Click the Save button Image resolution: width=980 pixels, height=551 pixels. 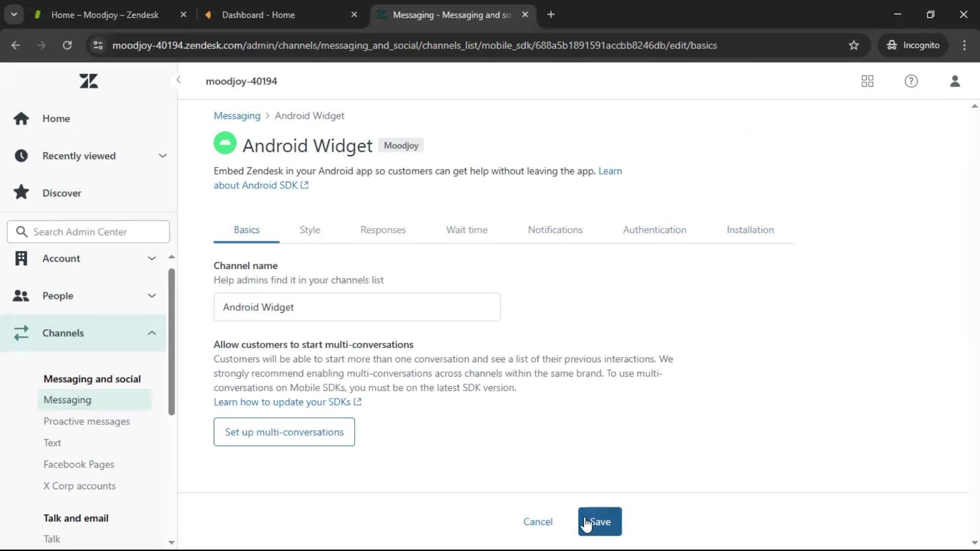(600, 521)
